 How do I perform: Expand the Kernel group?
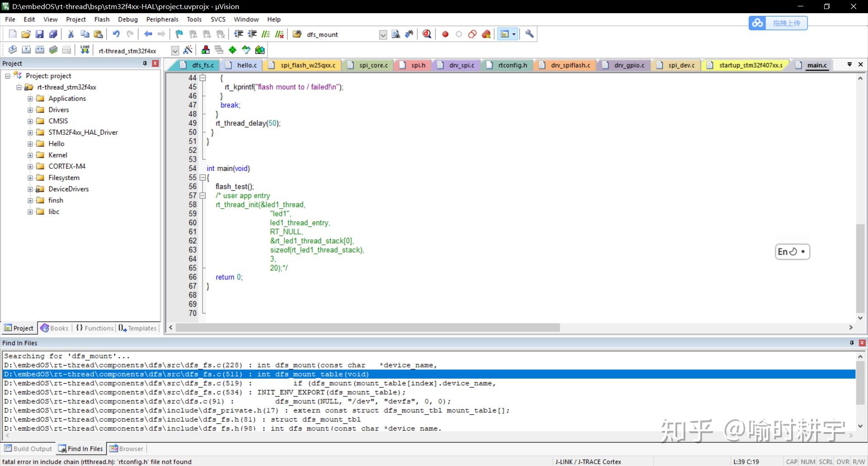(30, 155)
